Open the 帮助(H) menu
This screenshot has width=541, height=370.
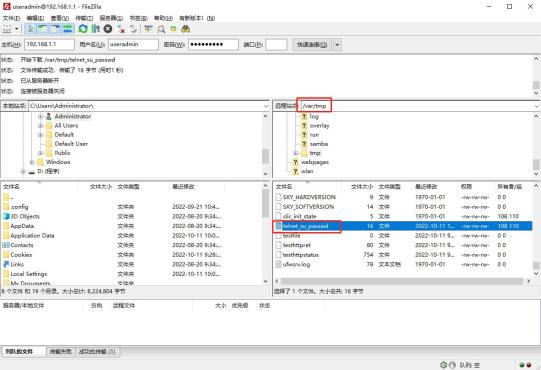pyautogui.click(x=163, y=18)
